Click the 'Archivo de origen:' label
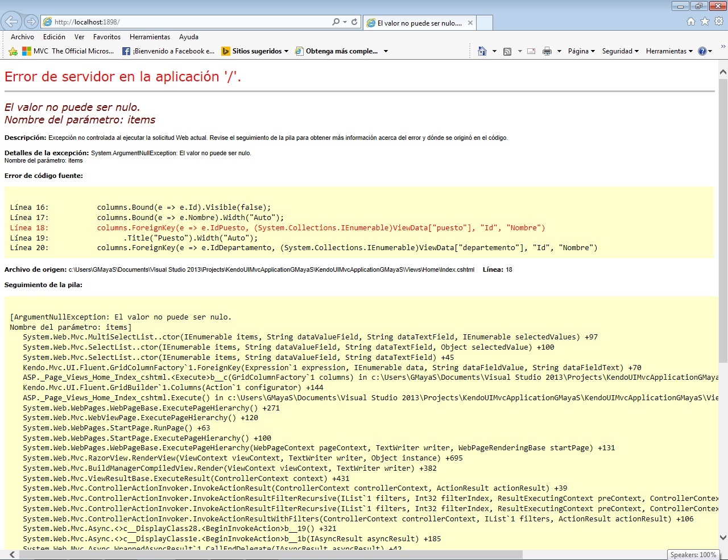The image size is (728, 560). point(35,269)
